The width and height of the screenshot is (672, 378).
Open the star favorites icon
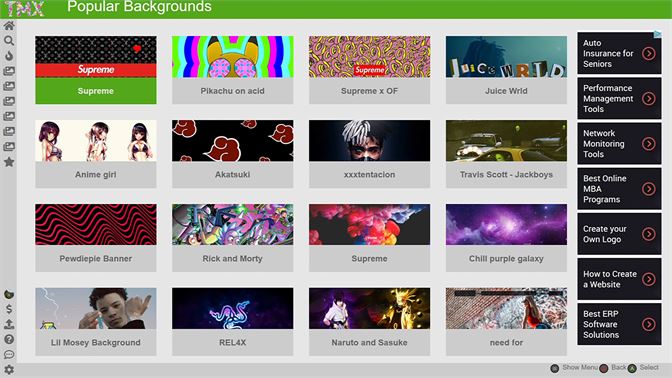tap(9, 162)
